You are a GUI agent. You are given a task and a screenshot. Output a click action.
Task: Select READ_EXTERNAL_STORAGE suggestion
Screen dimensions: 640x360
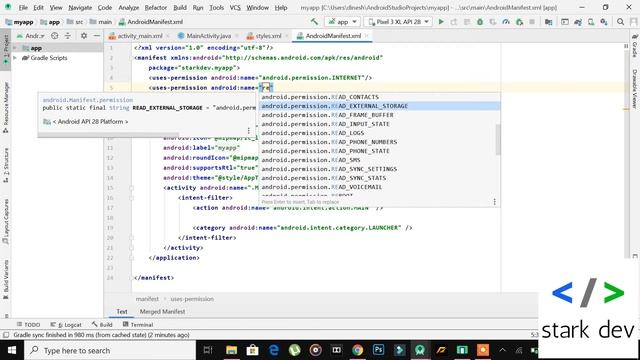pos(379,106)
